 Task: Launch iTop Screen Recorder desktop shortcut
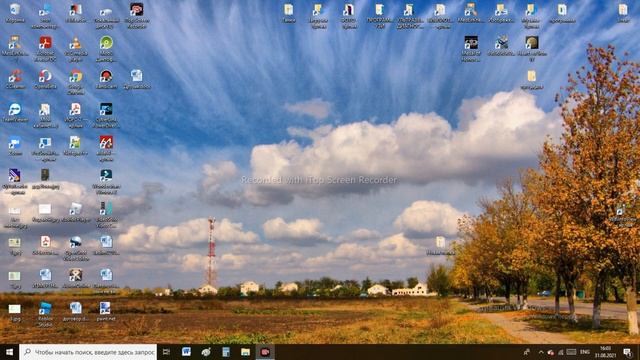pos(136,16)
